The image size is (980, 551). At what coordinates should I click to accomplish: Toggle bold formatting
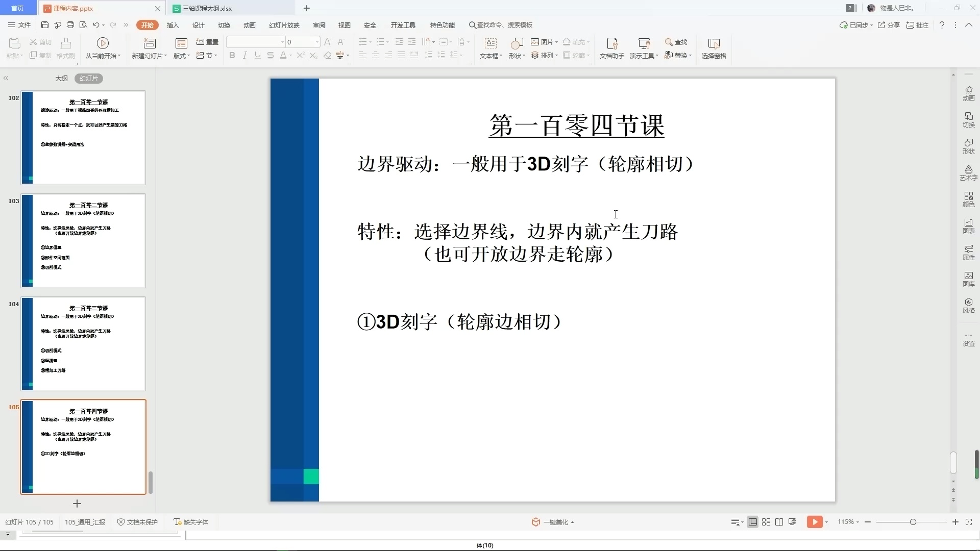[232, 55]
